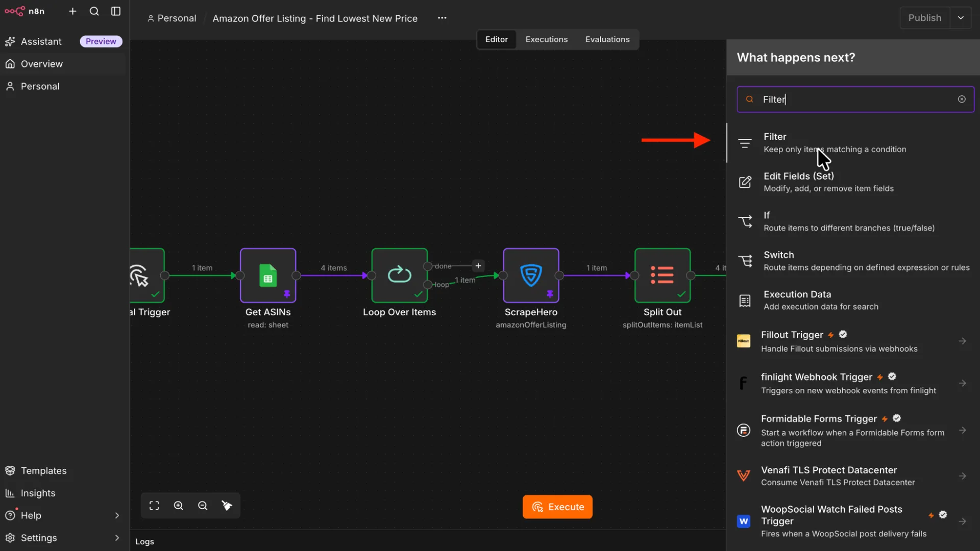Click 'Consume Venafi TLS Protect Datacenter' description
This screenshot has height=551, width=980.
click(838, 482)
